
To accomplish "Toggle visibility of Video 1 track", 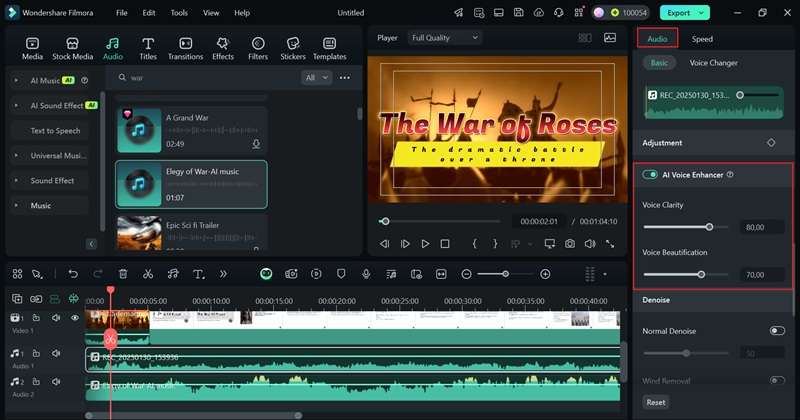I will pos(74,318).
